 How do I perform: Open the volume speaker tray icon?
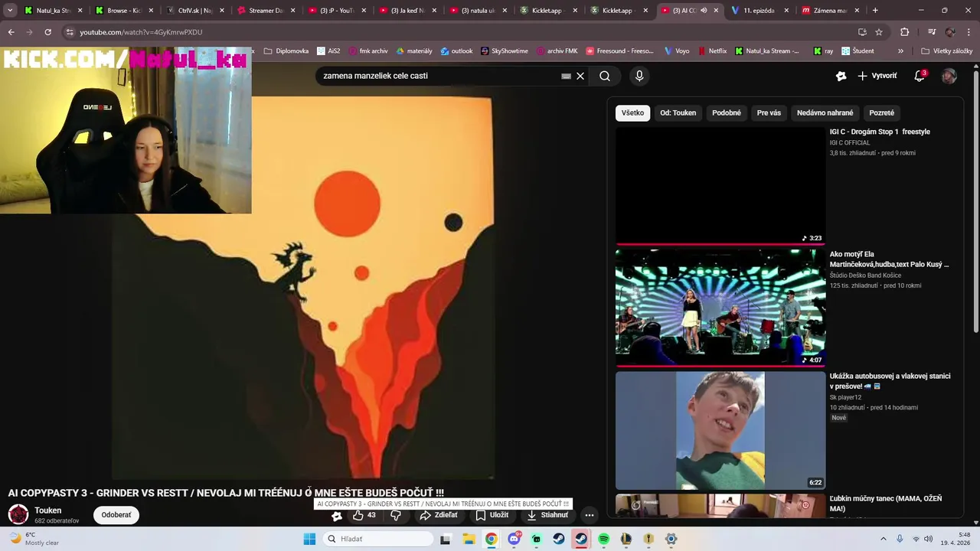929,539
